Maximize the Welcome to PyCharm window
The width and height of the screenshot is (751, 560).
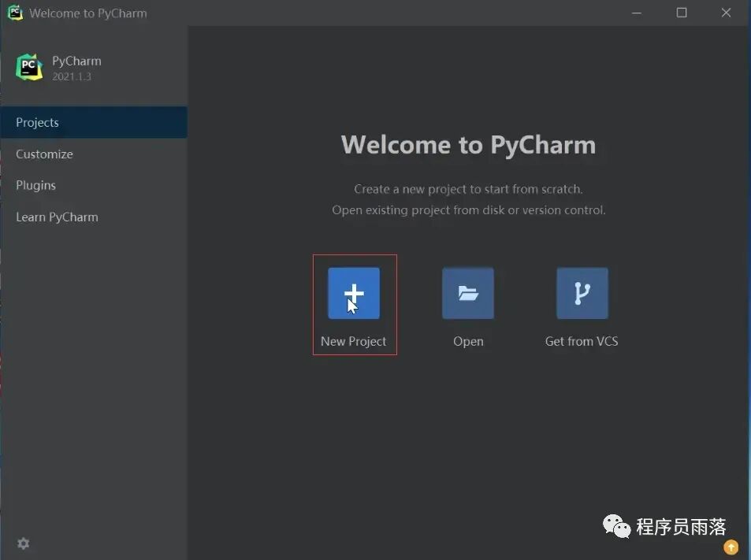pos(682,13)
